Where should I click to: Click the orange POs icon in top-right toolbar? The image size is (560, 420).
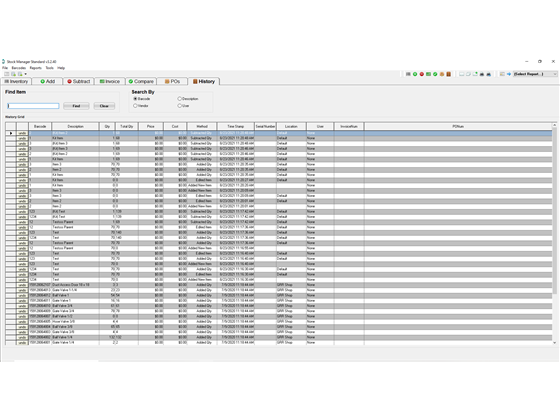tap(442, 74)
